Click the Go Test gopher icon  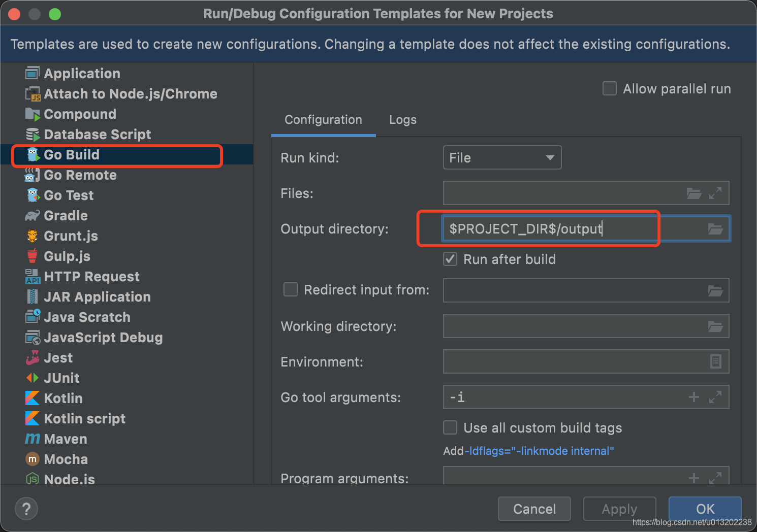[x=33, y=195]
